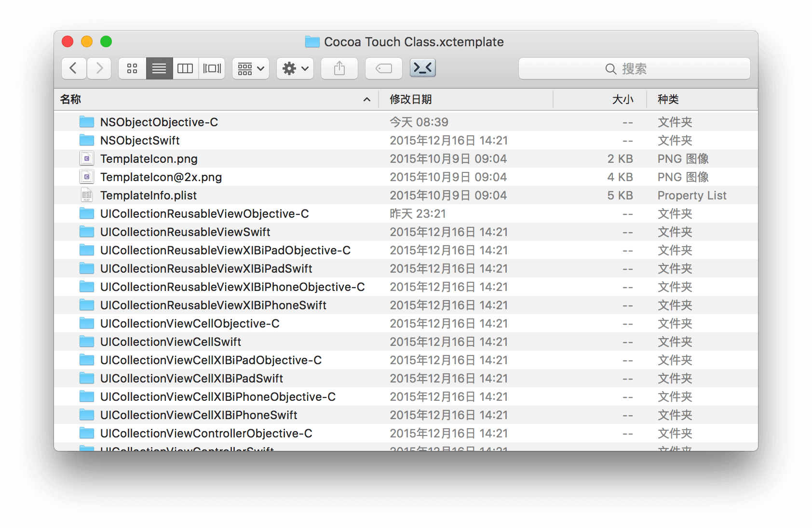Viewport: 812px width, 528px height.
Task: Switch to Cover Flow view
Action: (212, 68)
